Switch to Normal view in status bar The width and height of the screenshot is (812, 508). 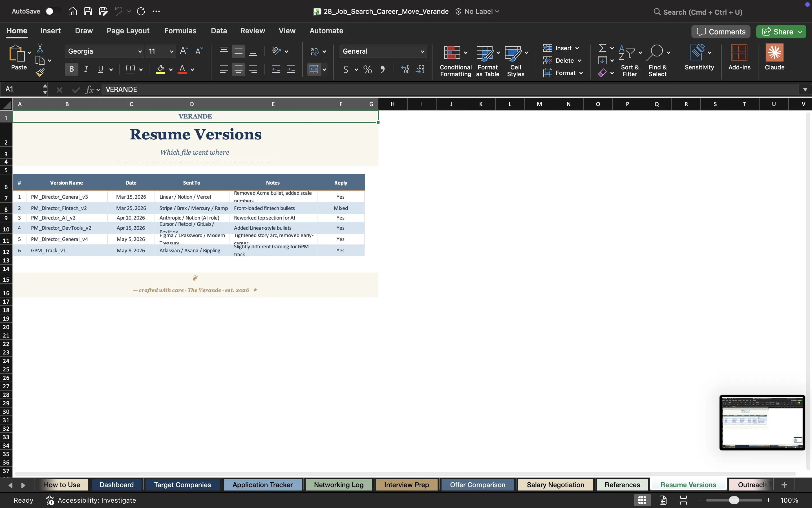point(642,500)
